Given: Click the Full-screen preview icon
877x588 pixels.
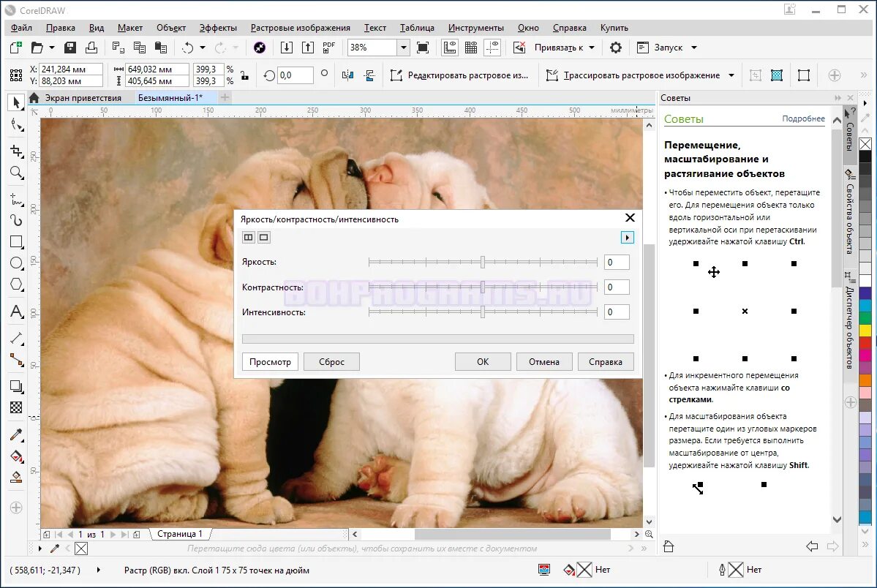Looking at the screenshot, I should tap(423, 48).
